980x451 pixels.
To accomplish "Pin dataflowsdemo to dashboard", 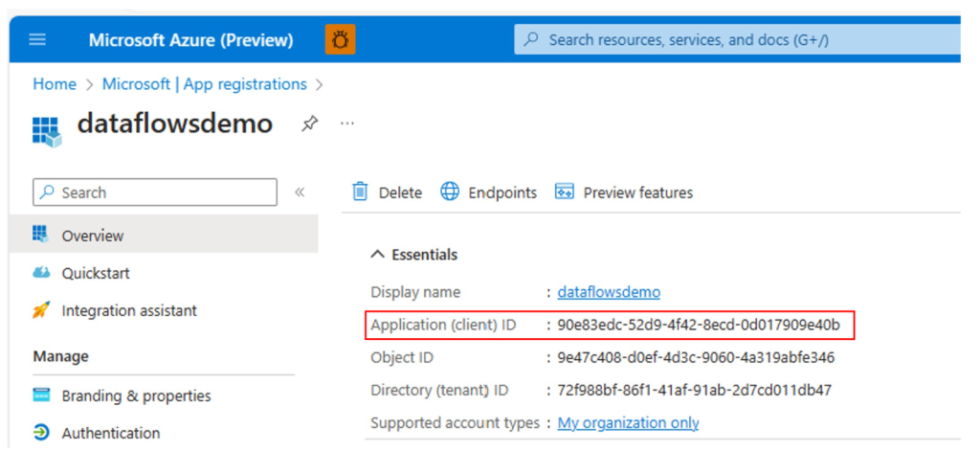I will (x=309, y=124).
